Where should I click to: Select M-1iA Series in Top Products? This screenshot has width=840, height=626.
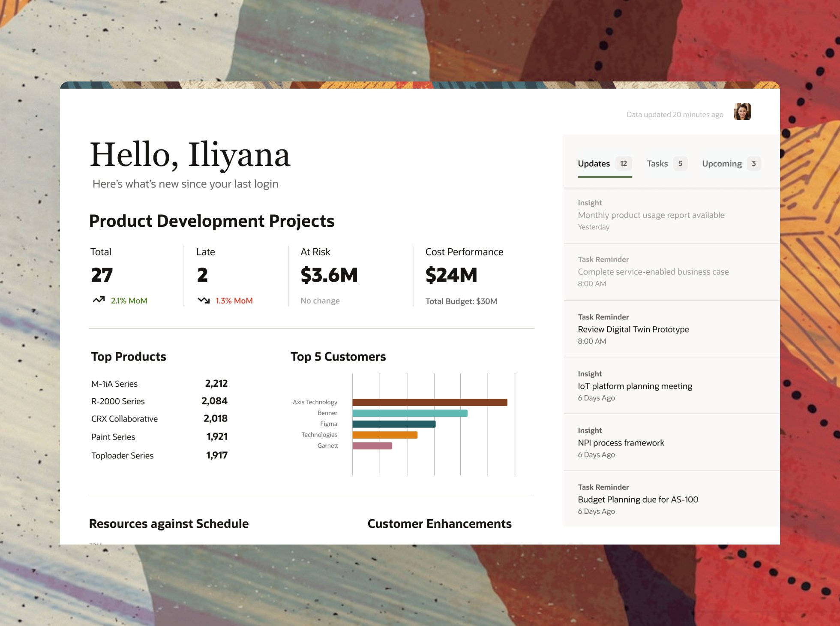[114, 384]
